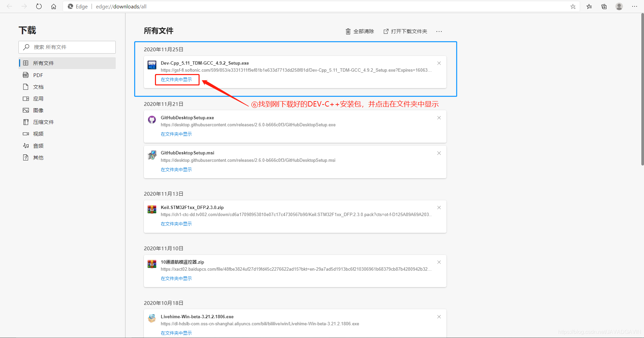Click 在文件夹中显示 under Dev-Cpp setup
Viewport: 644px width, 338px height.
click(x=176, y=79)
